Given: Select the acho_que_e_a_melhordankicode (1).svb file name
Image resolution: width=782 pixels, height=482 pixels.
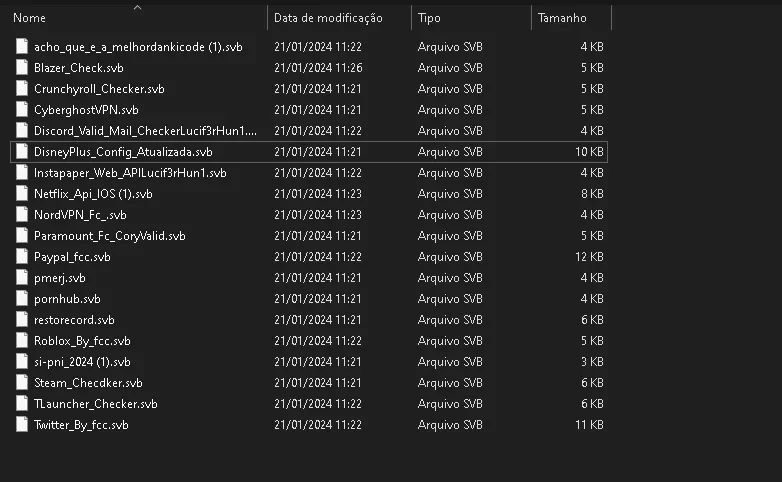Looking at the screenshot, I should 138,47.
